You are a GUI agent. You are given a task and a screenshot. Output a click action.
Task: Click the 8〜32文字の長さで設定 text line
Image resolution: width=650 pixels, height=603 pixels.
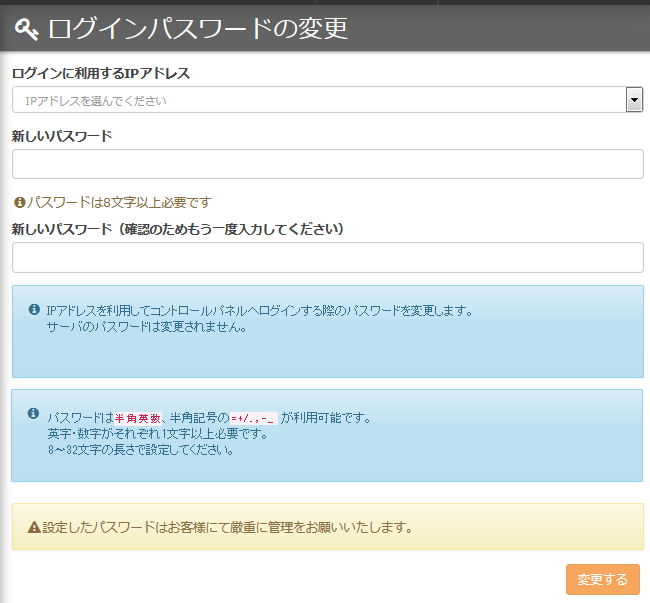point(140,449)
